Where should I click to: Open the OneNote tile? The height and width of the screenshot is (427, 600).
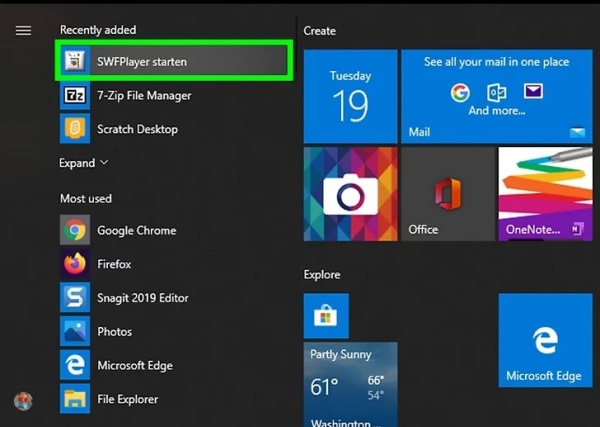click(545, 194)
